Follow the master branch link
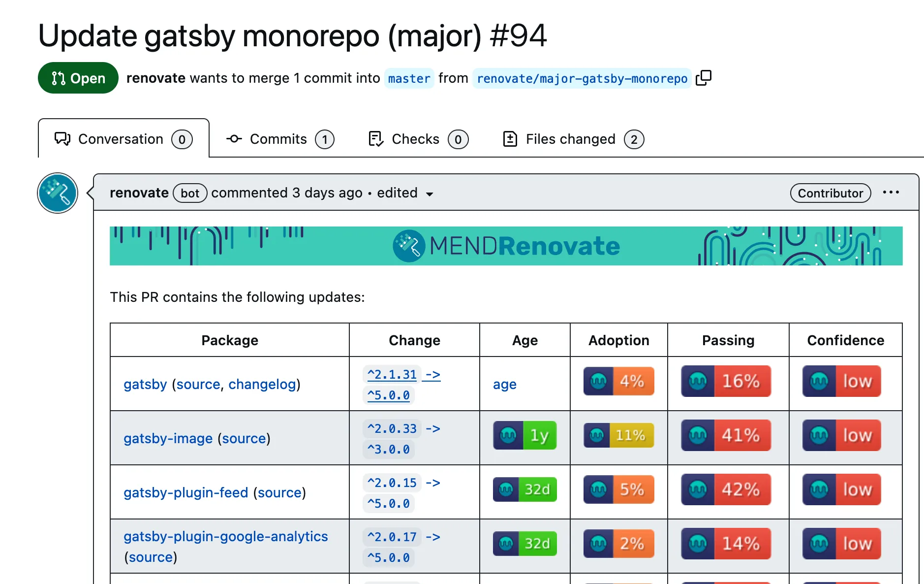The height and width of the screenshot is (584, 924). pyautogui.click(x=409, y=78)
